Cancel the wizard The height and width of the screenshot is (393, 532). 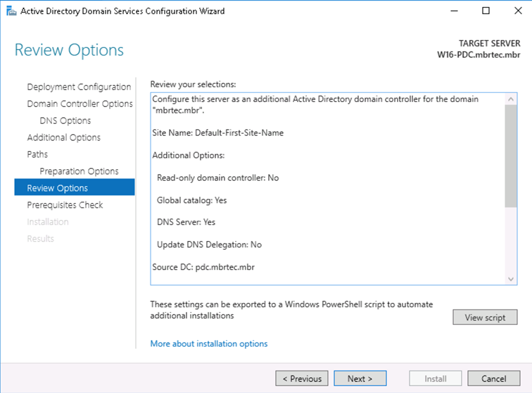pyautogui.click(x=494, y=378)
